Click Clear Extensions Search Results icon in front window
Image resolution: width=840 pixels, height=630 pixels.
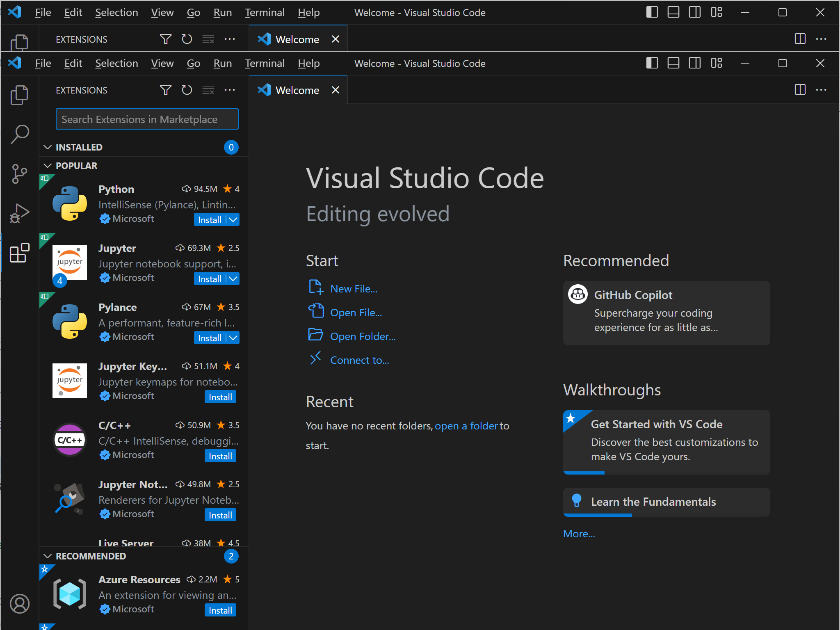pyautogui.click(x=208, y=90)
